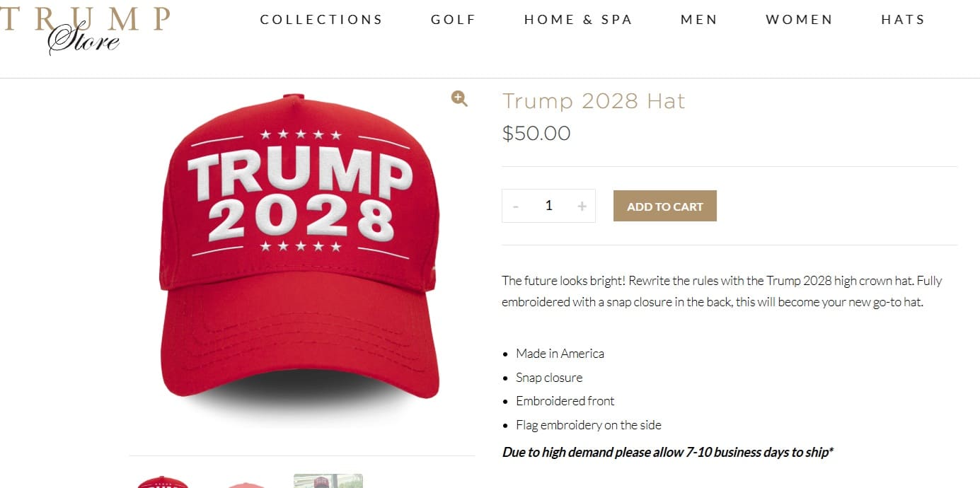The height and width of the screenshot is (488, 980).
Task: Open the Men menu
Action: click(x=699, y=20)
